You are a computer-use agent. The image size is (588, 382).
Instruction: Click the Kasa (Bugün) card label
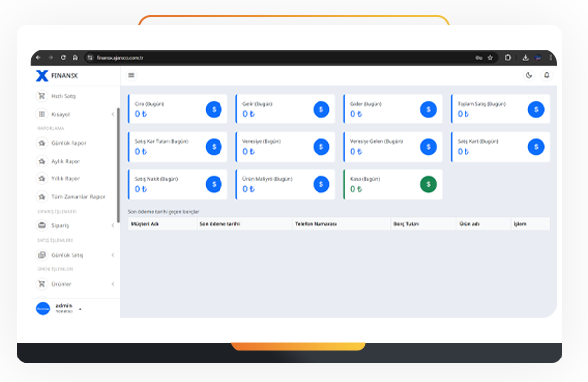pos(365,179)
